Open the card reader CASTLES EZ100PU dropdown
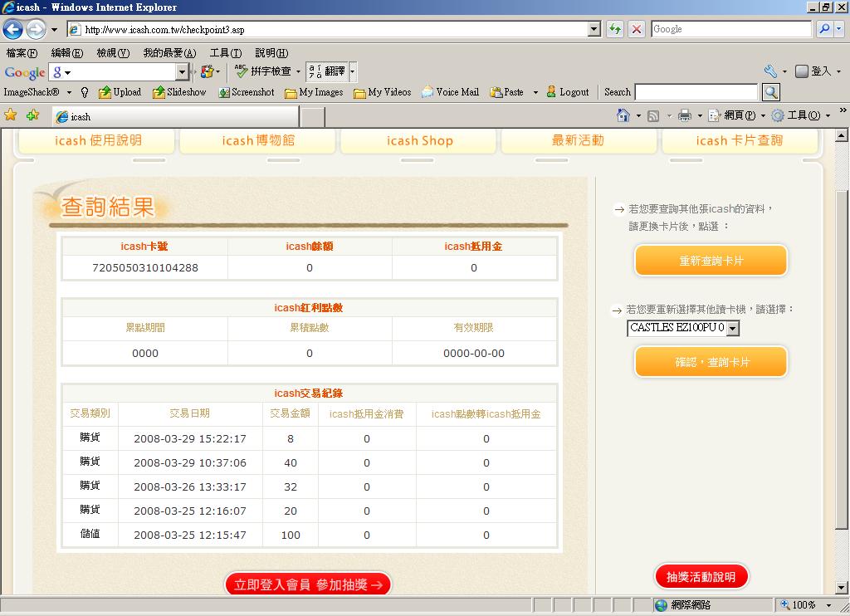 733,328
